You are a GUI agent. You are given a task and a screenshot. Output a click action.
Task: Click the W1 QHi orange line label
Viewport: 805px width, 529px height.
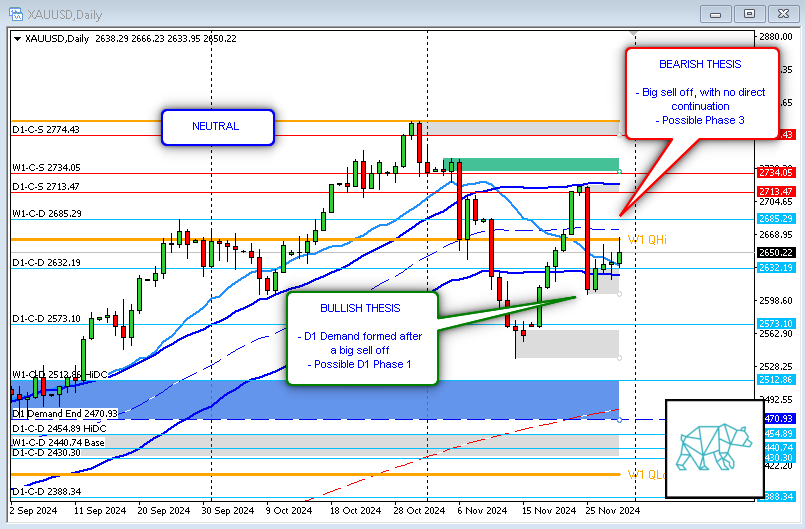point(647,239)
